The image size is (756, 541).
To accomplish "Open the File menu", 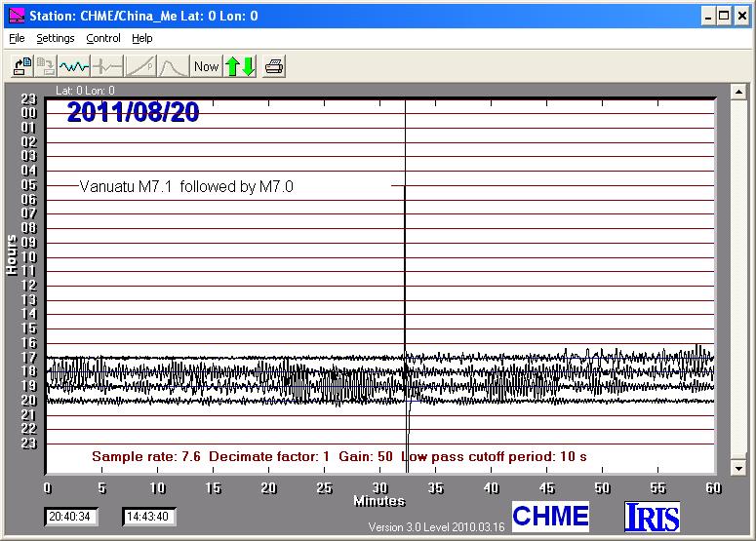I will (x=17, y=39).
